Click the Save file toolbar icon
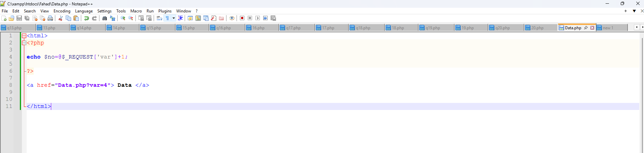Viewport: 644px width, 153px height. (x=19, y=18)
